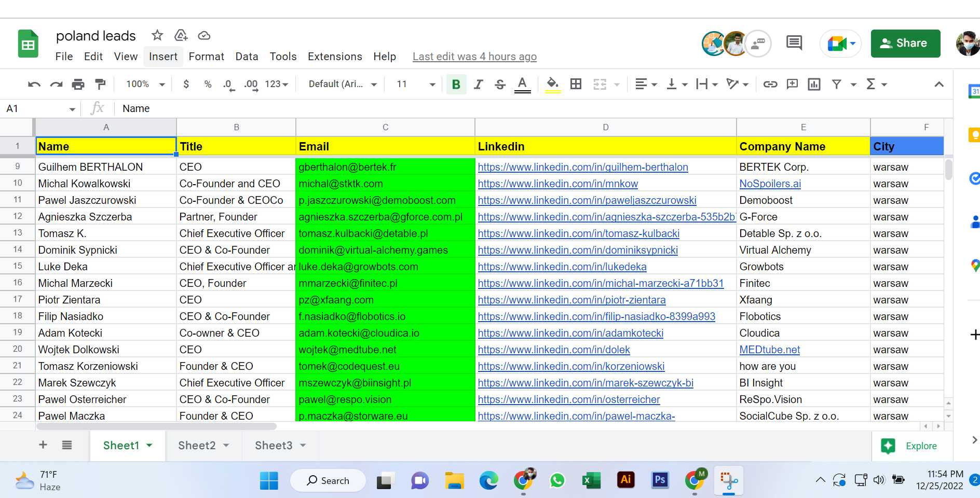The width and height of the screenshot is (980, 498).
Task: Open the MEDtube.net company link
Action: pyautogui.click(x=769, y=350)
